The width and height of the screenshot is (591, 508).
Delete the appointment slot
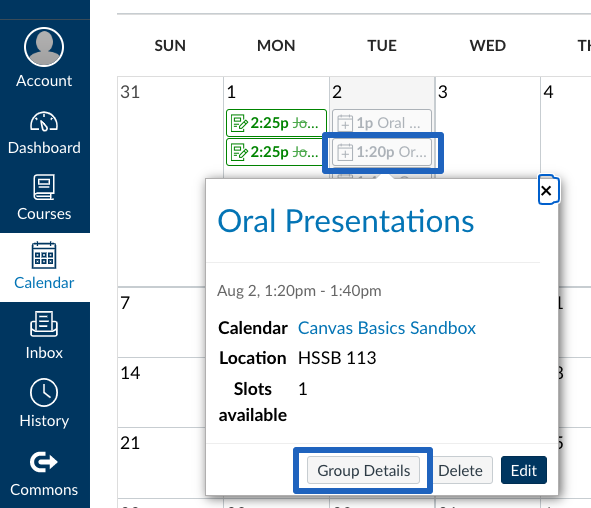coord(460,470)
